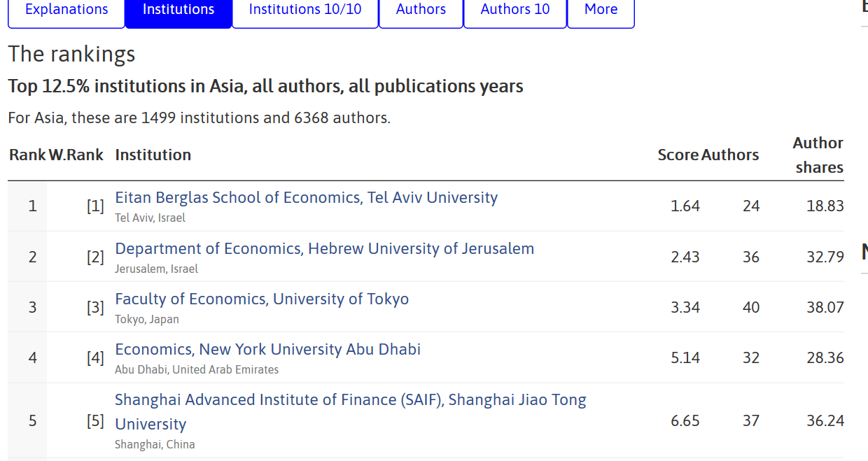The height and width of the screenshot is (461, 868).
Task: Click the Authors column header
Action: pyautogui.click(x=730, y=155)
